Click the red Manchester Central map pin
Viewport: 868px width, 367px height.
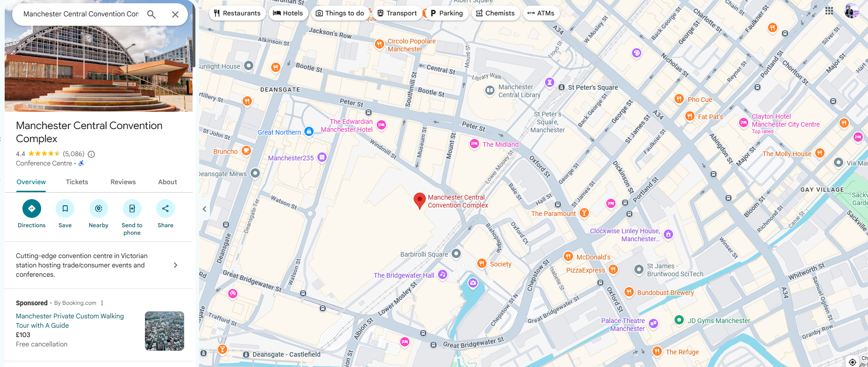420,201
